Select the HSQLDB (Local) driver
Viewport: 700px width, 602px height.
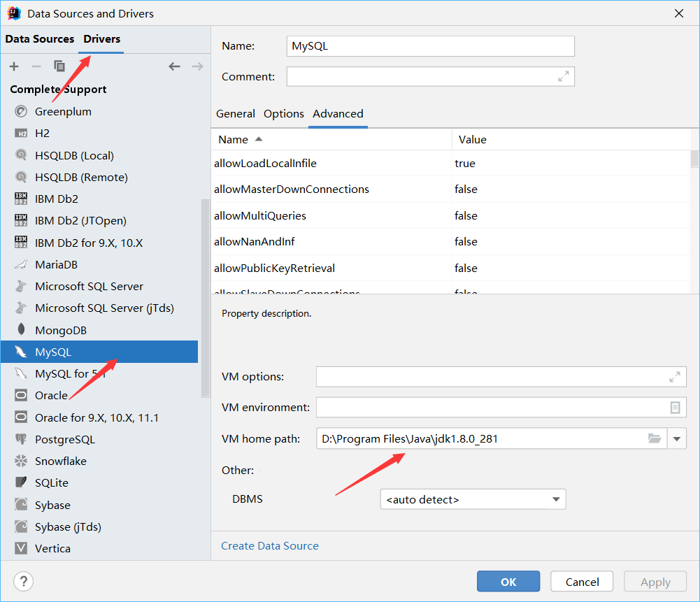coord(99,155)
